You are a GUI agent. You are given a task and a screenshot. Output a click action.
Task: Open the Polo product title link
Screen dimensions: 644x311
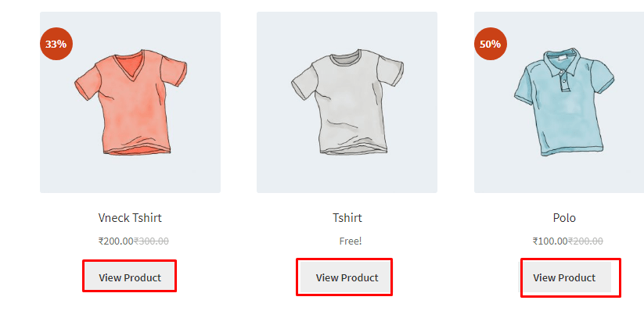(x=564, y=217)
